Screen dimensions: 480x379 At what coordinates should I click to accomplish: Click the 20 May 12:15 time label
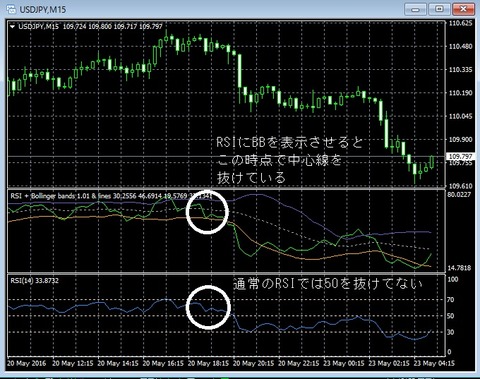(72, 363)
